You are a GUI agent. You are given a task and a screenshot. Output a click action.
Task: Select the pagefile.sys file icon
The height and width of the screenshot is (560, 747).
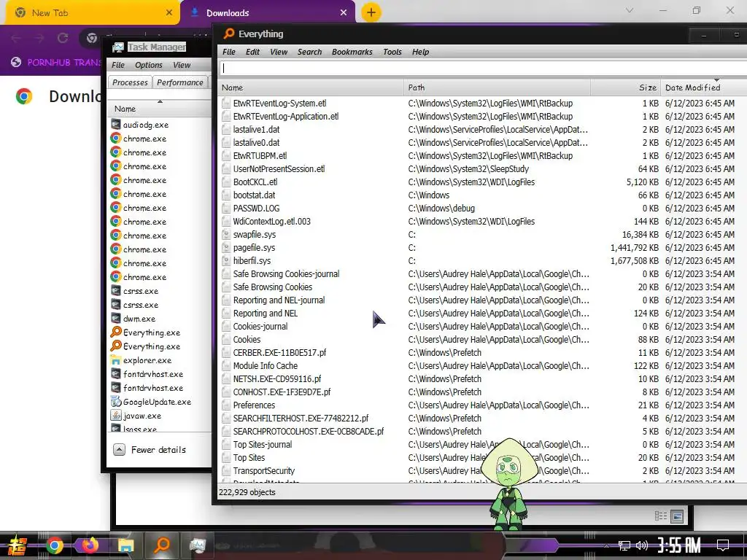[226, 248]
